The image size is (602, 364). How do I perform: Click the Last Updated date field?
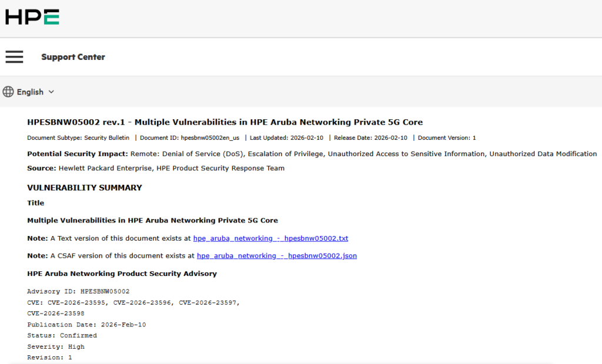286,138
